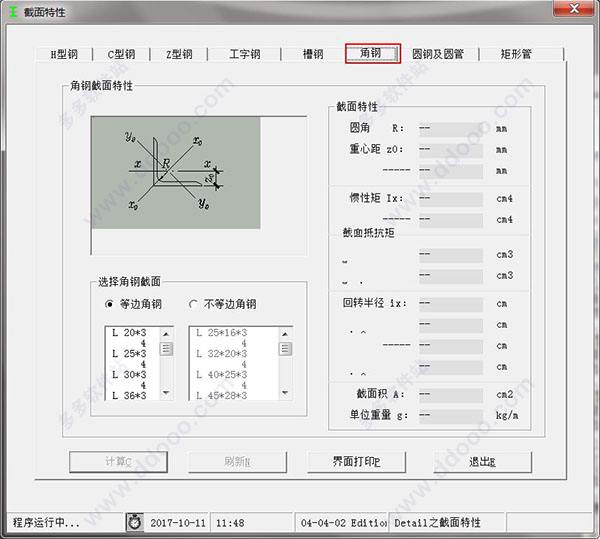Choose L 40*25*3 in unequal angle list
Screen dimensions: 600x539
coord(222,375)
